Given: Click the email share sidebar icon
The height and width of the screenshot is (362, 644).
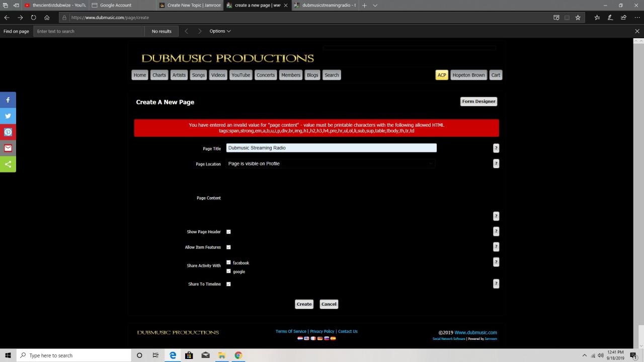Looking at the screenshot, I should point(8,148).
